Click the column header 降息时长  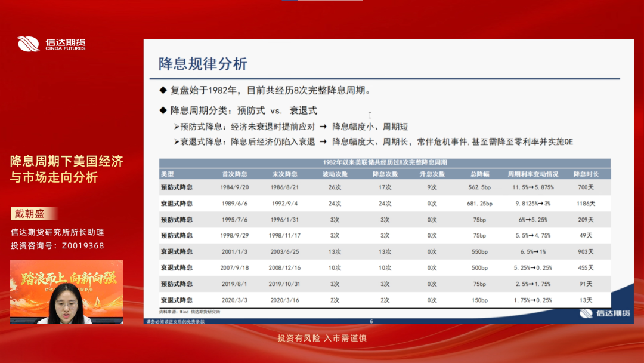tap(586, 174)
